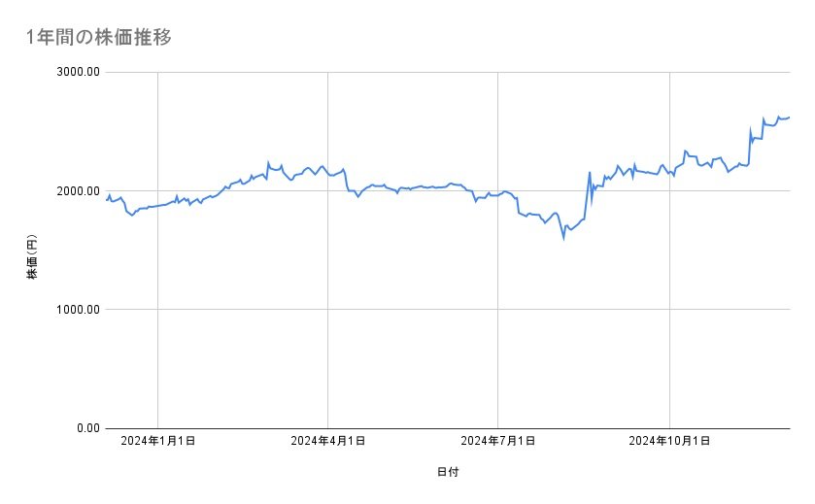Click the right end of the price line
Image resolution: width=815 pixels, height=504 pixels.
(789, 118)
